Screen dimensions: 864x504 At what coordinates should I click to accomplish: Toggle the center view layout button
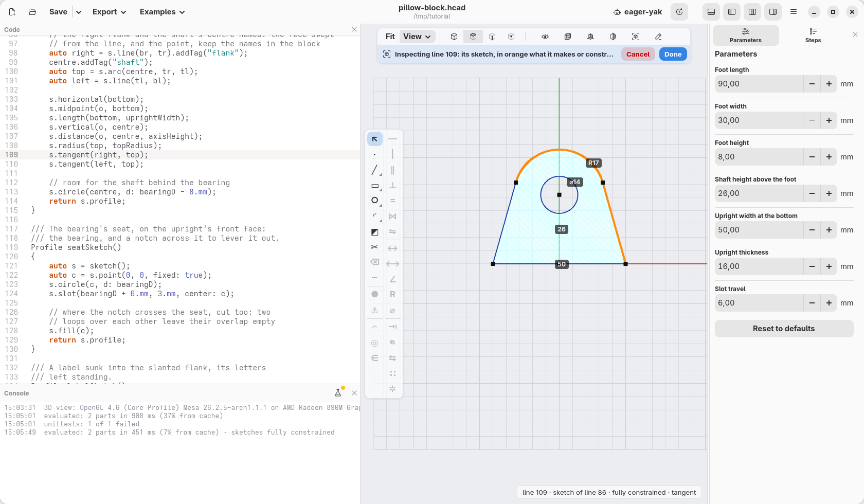pos(752,12)
